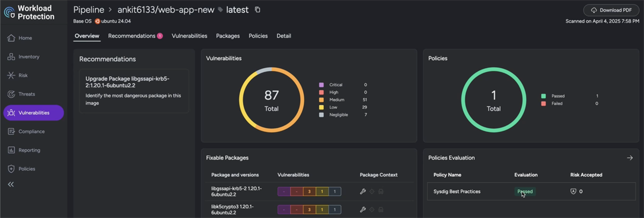The image size is (644, 218).
Task: Click the copy image name icon
Action: [258, 10]
